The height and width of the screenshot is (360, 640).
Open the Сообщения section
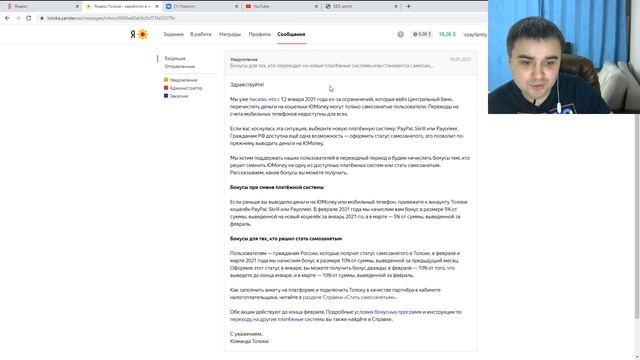[x=291, y=34]
